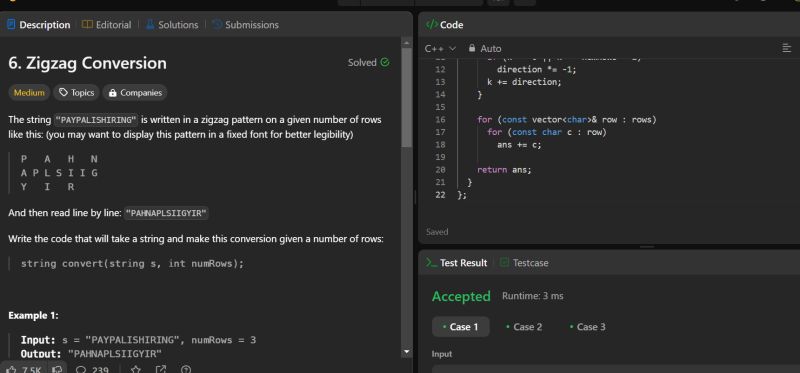Click the scrollbar down arrow in description

(x=407, y=351)
